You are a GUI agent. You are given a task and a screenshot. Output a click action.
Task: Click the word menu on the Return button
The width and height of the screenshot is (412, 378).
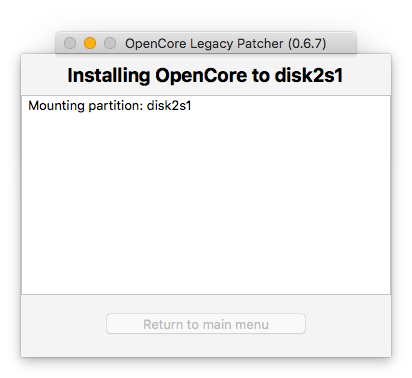pyautogui.click(x=252, y=324)
